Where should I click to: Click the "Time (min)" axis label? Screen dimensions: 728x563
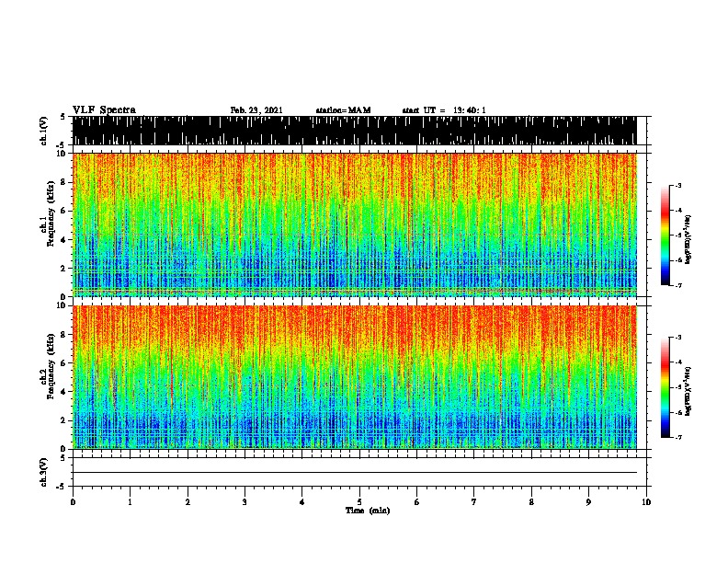(x=368, y=511)
